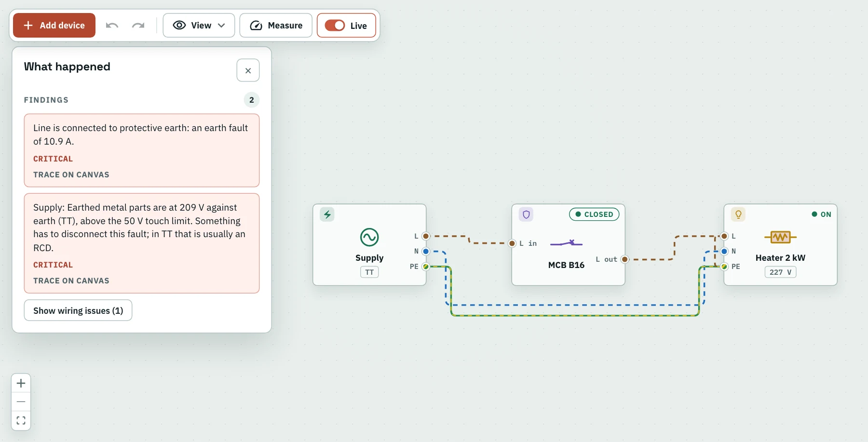Viewport: 868px width, 442px height.
Task: Click the Heater lightbulb icon
Action: tap(738, 214)
